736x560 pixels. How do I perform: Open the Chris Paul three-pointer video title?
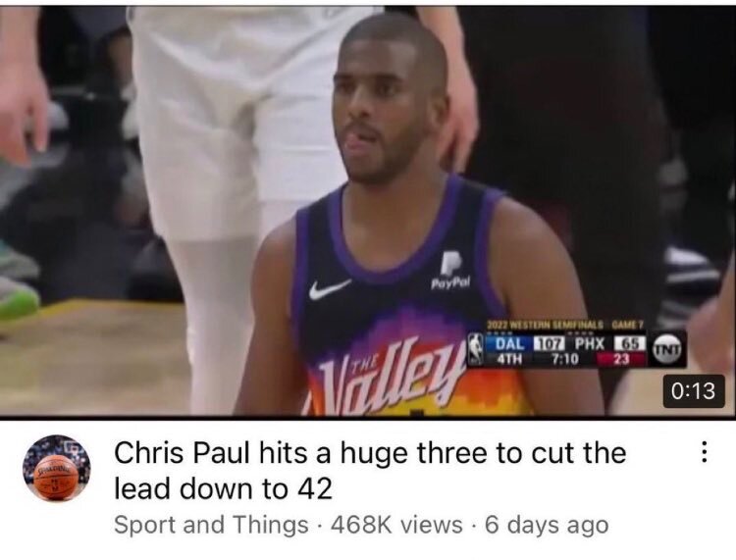[x=370, y=471]
